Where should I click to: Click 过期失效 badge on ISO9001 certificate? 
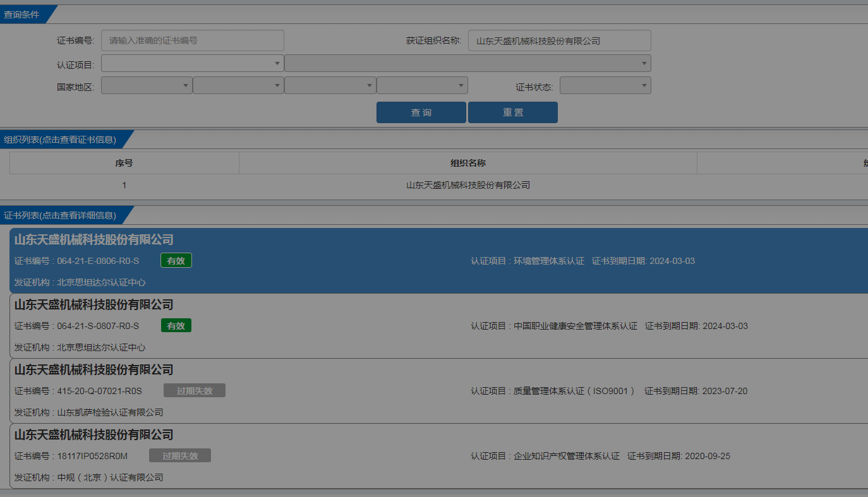pos(195,391)
